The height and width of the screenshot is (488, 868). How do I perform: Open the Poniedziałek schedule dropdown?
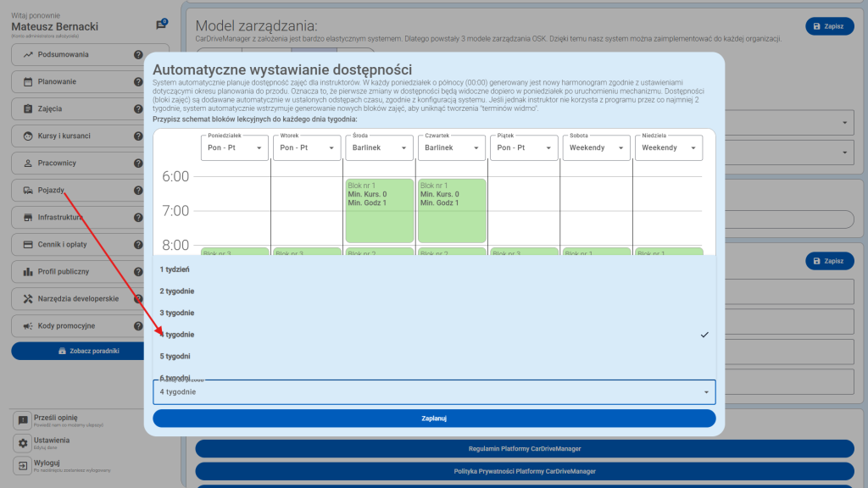(234, 147)
